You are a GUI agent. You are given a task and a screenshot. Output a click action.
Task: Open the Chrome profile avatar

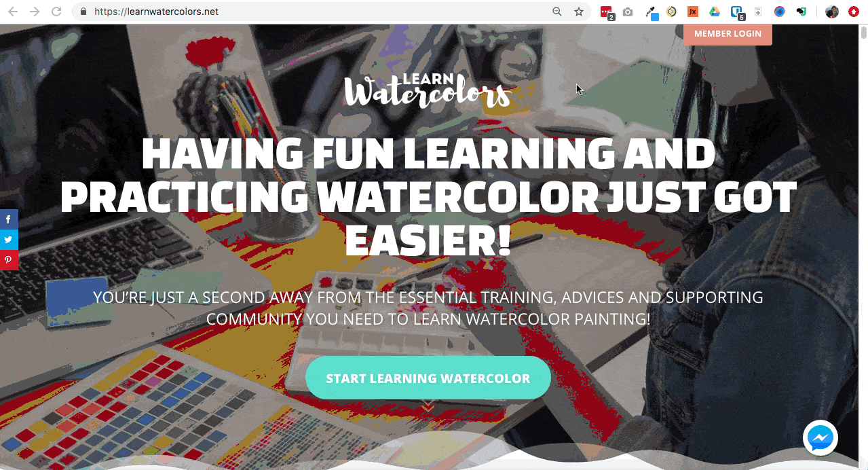click(x=832, y=12)
